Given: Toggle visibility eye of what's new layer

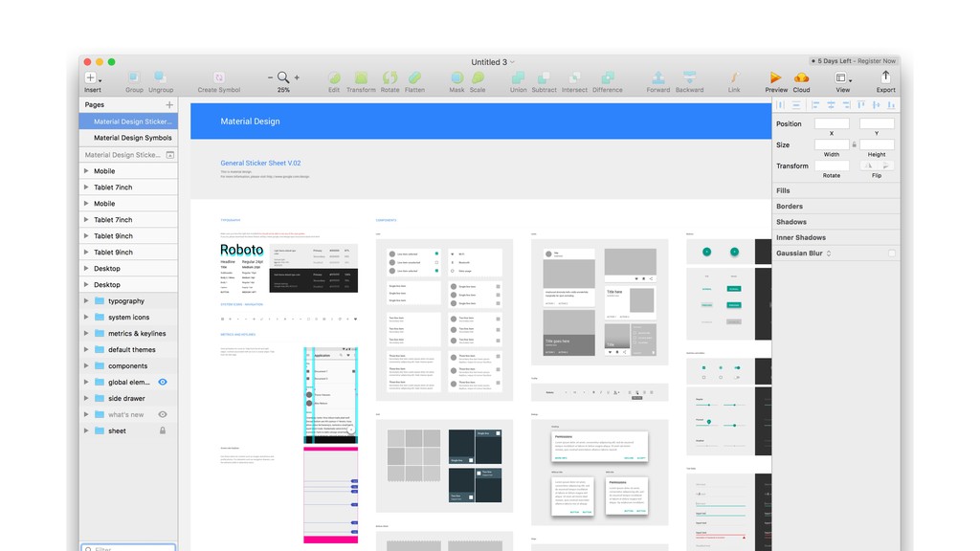Looking at the screenshot, I should click(x=163, y=414).
